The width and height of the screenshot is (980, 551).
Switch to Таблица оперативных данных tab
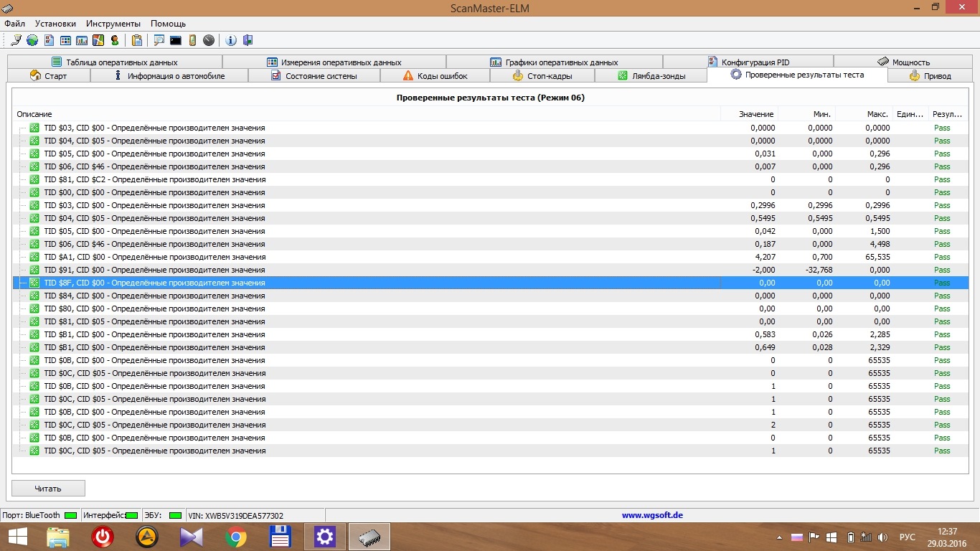pyautogui.click(x=115, y=62)
